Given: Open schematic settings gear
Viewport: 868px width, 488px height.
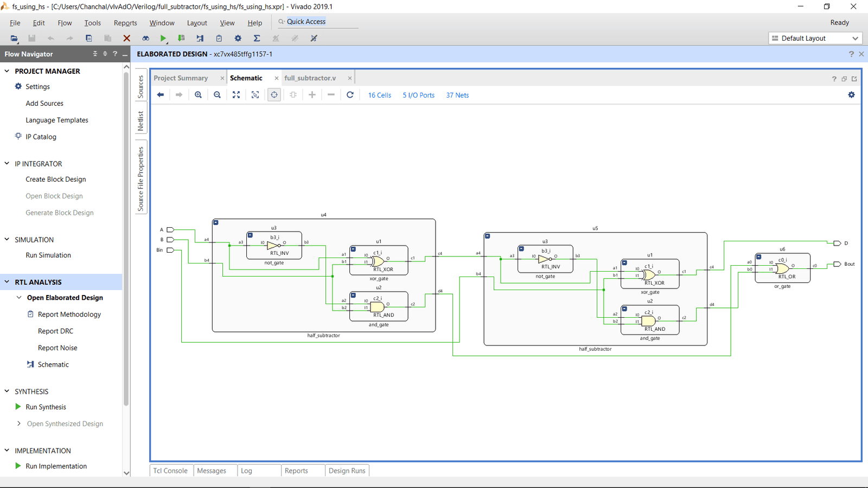Looking at the screenshot, I should [851, 95].
